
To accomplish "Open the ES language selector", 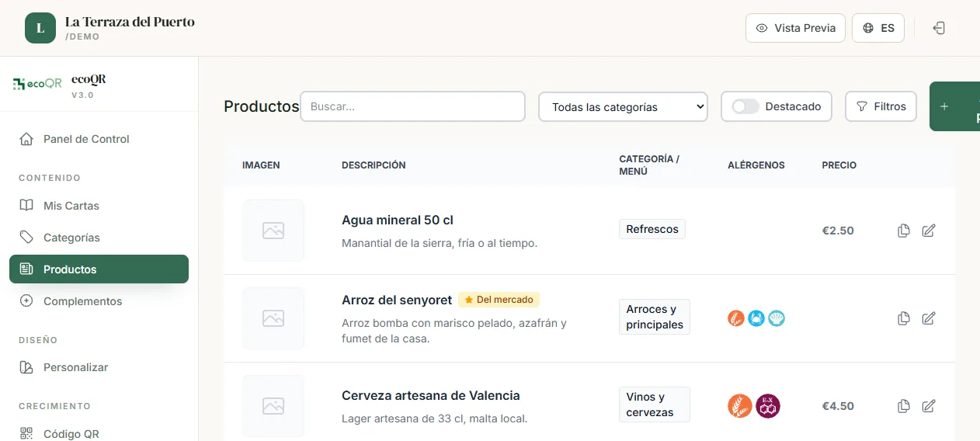I will click(878, 28).
